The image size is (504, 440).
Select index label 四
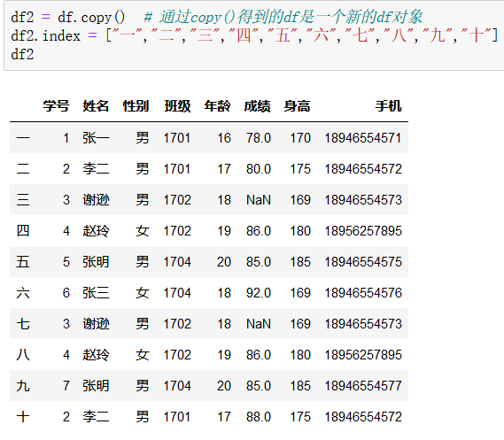[x=23, y=230]
